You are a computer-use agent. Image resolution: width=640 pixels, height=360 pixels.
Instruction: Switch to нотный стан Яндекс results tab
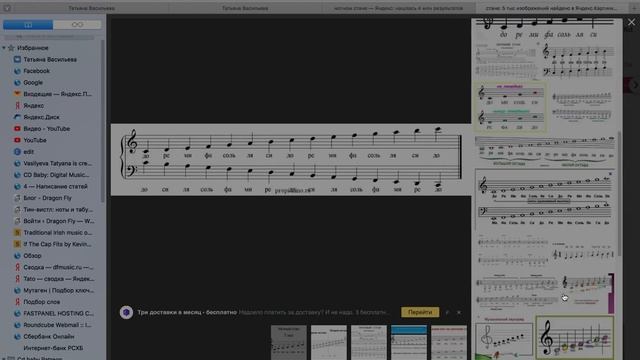point(398,8)
